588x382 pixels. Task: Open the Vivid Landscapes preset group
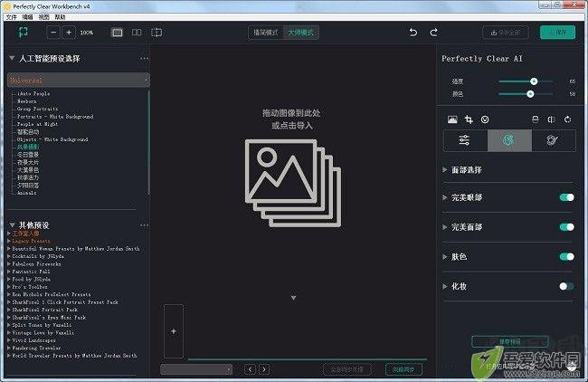coord(33,340)
